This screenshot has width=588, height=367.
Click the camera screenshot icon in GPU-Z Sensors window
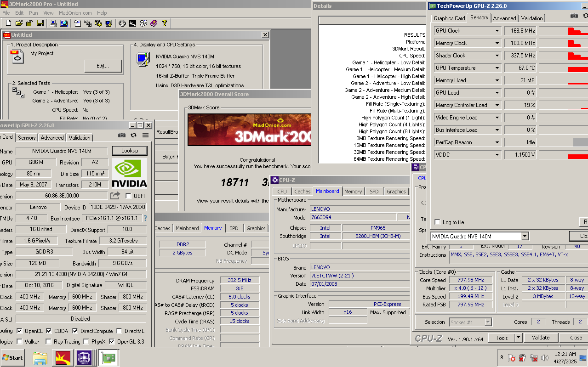(x=574, y=16)
